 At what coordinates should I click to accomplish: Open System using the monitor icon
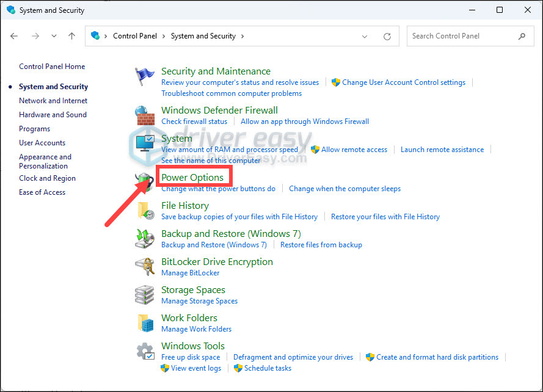tap(145, 143)
